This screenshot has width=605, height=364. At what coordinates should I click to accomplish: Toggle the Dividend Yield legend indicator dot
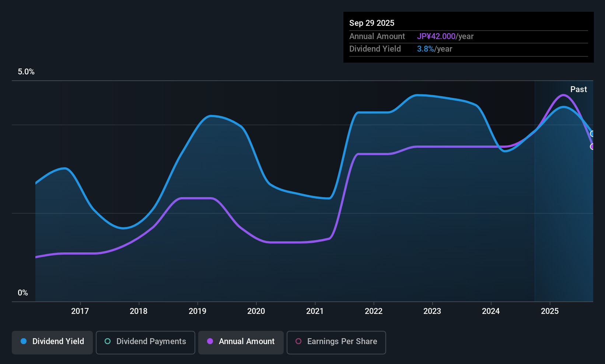pyautogui.click(x=23, y=342)
